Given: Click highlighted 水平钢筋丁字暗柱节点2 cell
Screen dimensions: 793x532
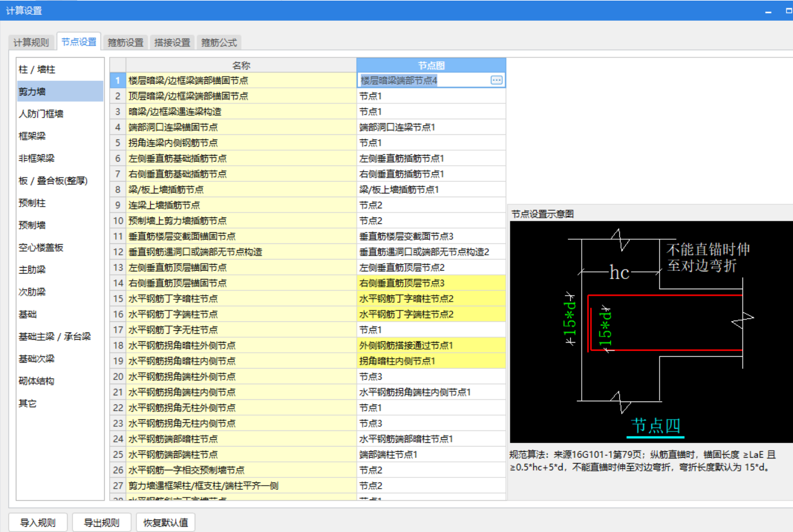Looking at the screenshot, I should point(432,299).
